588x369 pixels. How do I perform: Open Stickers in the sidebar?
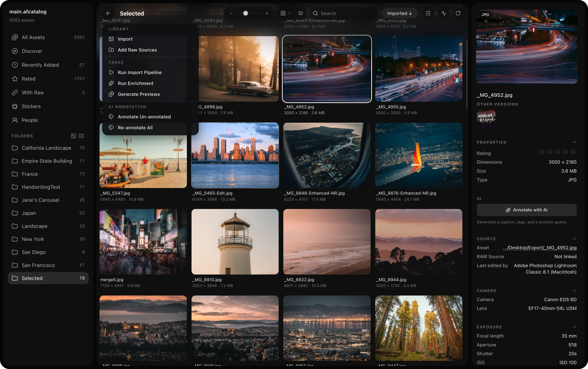48,106
